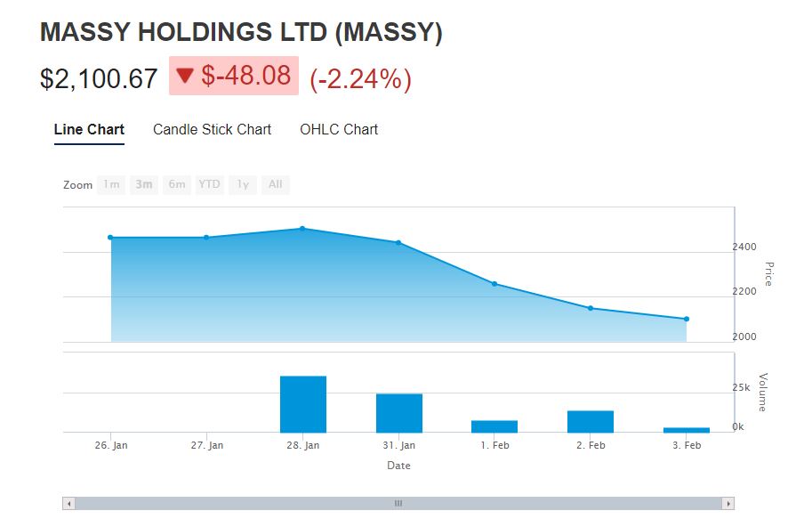Choose the 3m zoom button
This screenshot has width=812, height=527.
click(143, 185)
